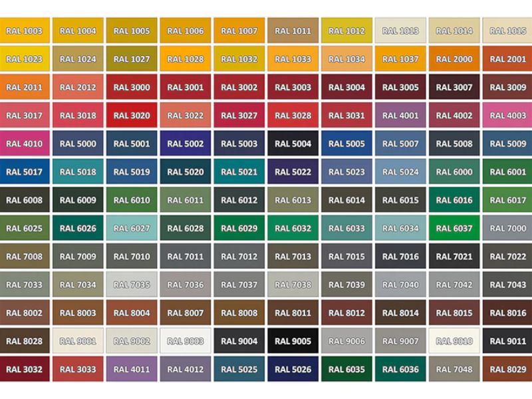Pick the RAL 6035 dark green swatch
The height and width of the screenshot is (399, 532).
(x=346, y=369)
